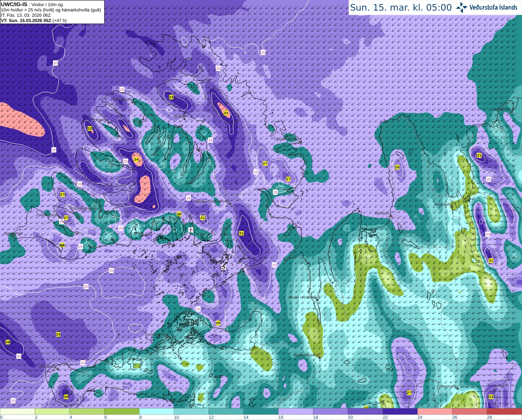Click the yellow gust label 33

click(x=491, y=397)
